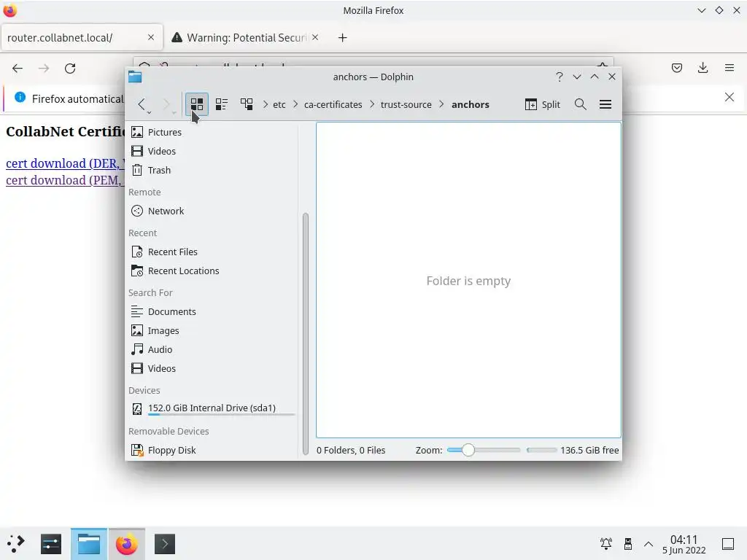Open Firefox title bar dropdown arrow
Viewport: 747px width, 560px height.
point(701,10)
